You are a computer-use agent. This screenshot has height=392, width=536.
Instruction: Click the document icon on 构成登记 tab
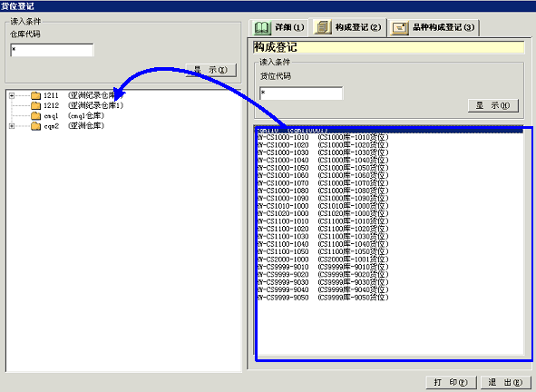coord(323,27)
